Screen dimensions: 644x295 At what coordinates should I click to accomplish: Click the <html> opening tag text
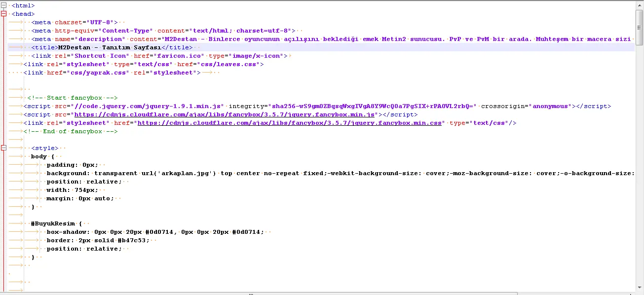click(23, 5)
